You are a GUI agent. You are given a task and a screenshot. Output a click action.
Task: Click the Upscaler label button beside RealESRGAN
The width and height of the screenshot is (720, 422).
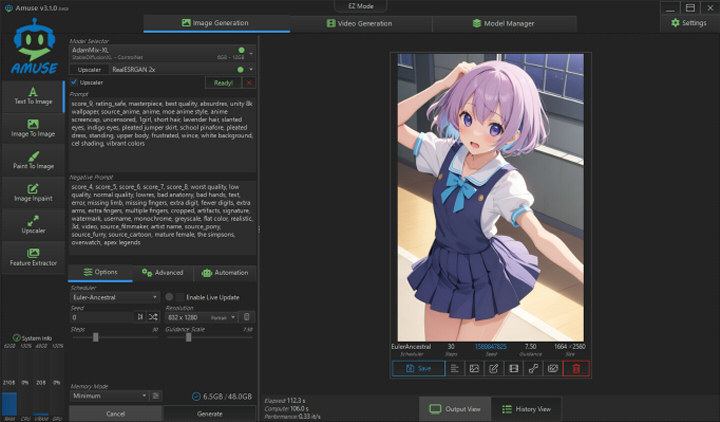pos(89,69)
